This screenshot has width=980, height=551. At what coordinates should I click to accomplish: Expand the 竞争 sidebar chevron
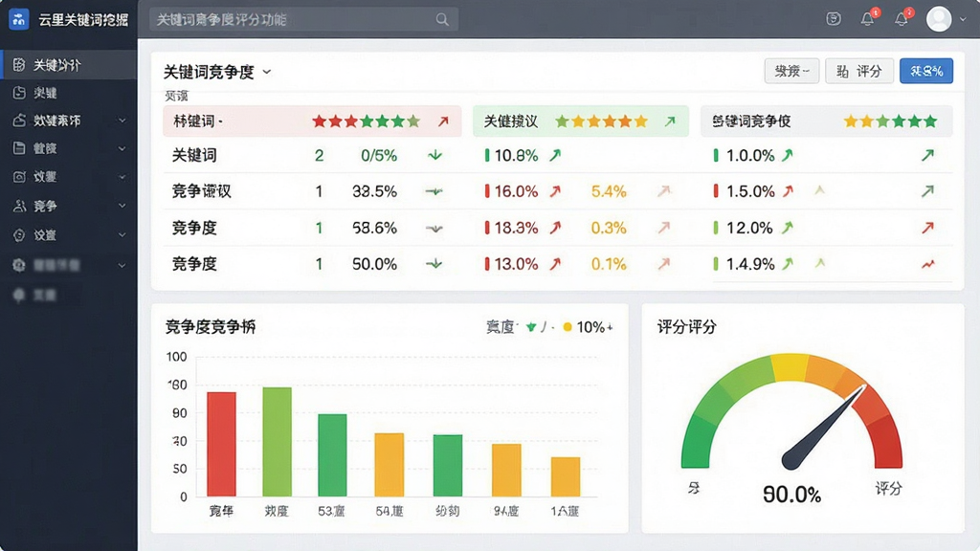click(x=122, y=206)
